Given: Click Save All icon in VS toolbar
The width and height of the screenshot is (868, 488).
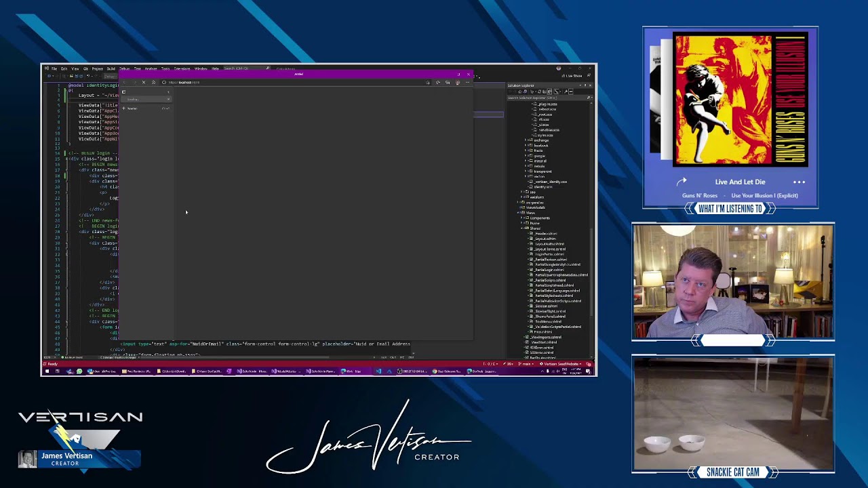Looking at the screenshot, I should click(x=81, y=76).
